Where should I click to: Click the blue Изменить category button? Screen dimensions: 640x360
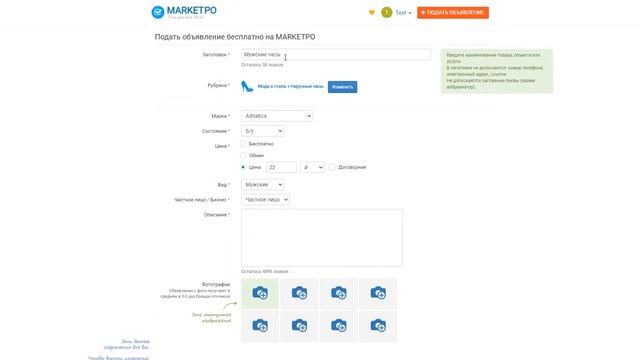tap(342, 87)
